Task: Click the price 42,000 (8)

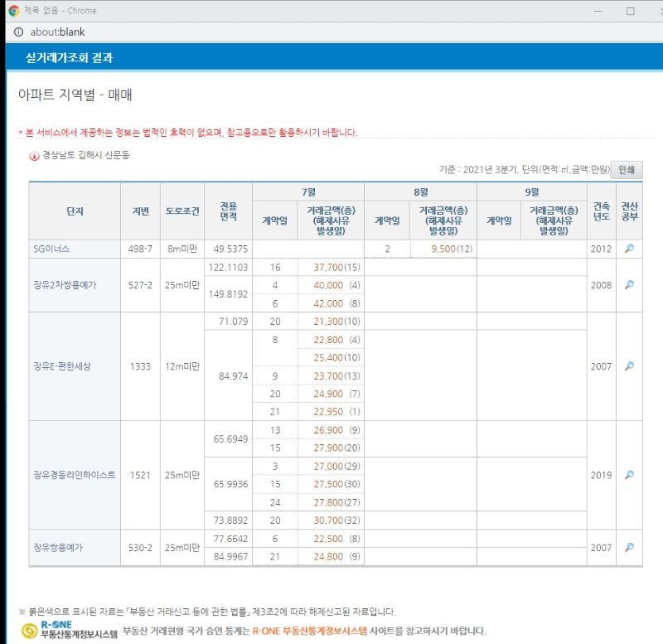Action: [336, 303]
